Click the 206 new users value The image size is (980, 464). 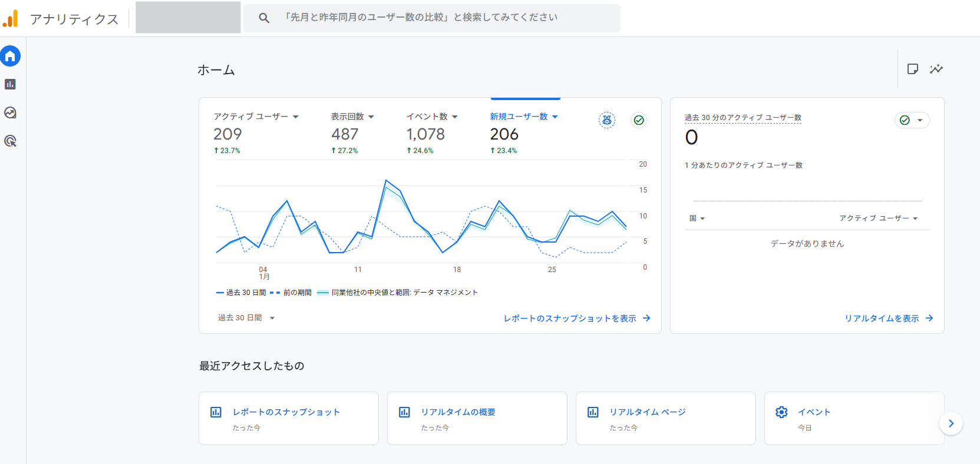click(504, 134)
